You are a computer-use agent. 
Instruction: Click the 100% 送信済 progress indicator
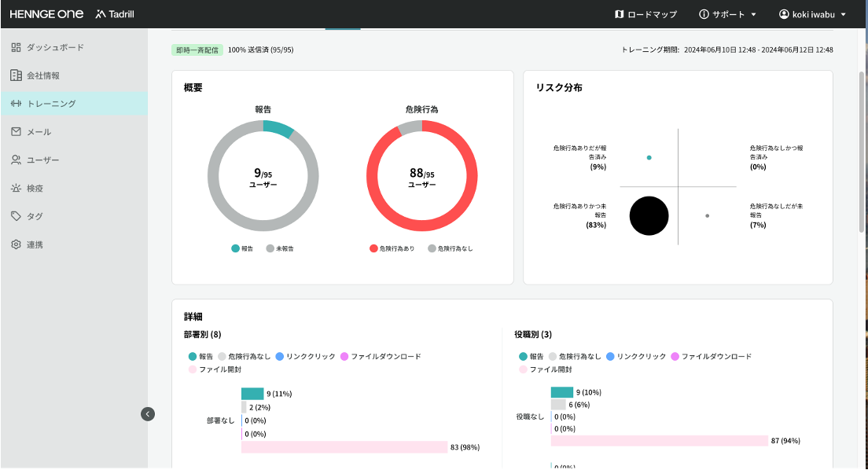pyautogui.click(x=261, y=49)
